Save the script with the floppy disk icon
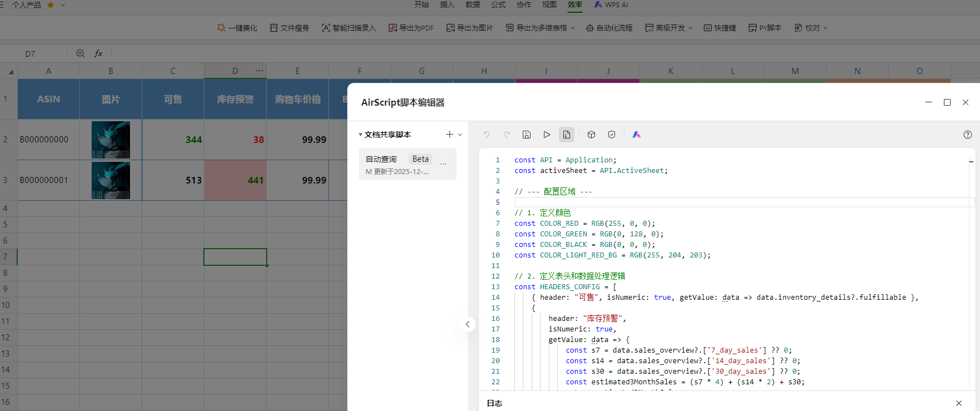The image size is (980, 411). [527, 135]
